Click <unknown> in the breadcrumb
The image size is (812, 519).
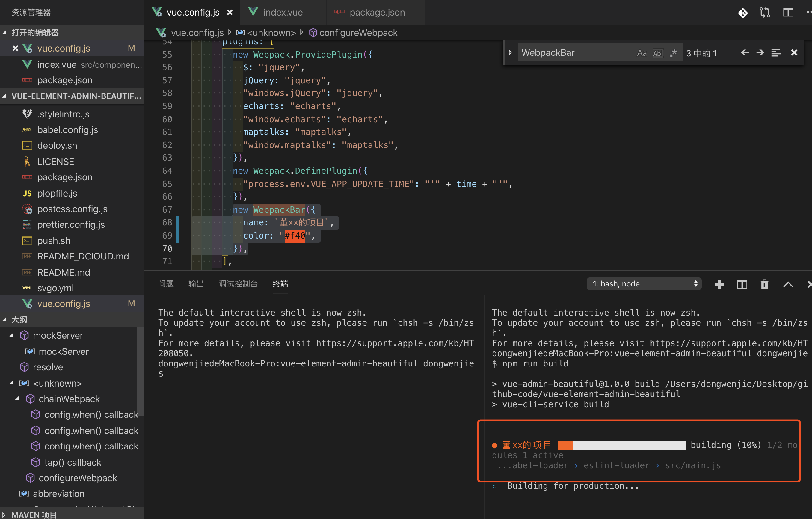pyautogui.click(x=271, y=33)
